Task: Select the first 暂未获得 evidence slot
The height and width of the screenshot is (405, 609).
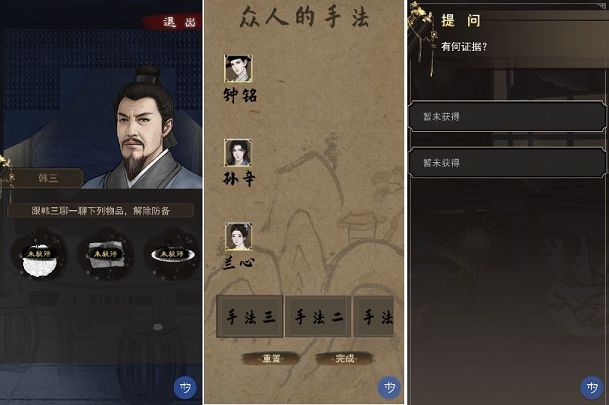Action: tap(508, 116)
